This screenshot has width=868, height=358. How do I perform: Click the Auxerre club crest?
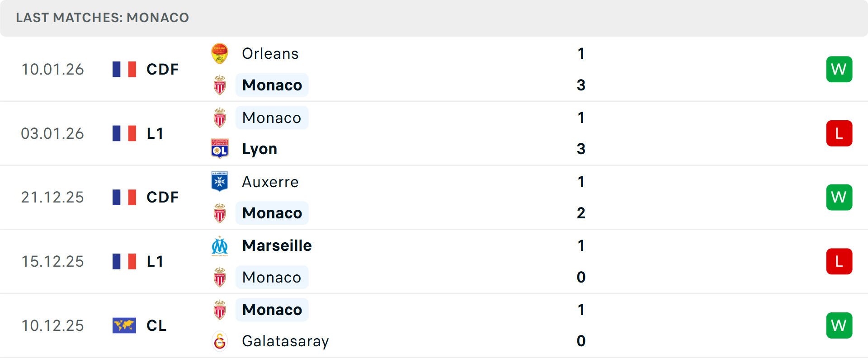click(220, 182)
